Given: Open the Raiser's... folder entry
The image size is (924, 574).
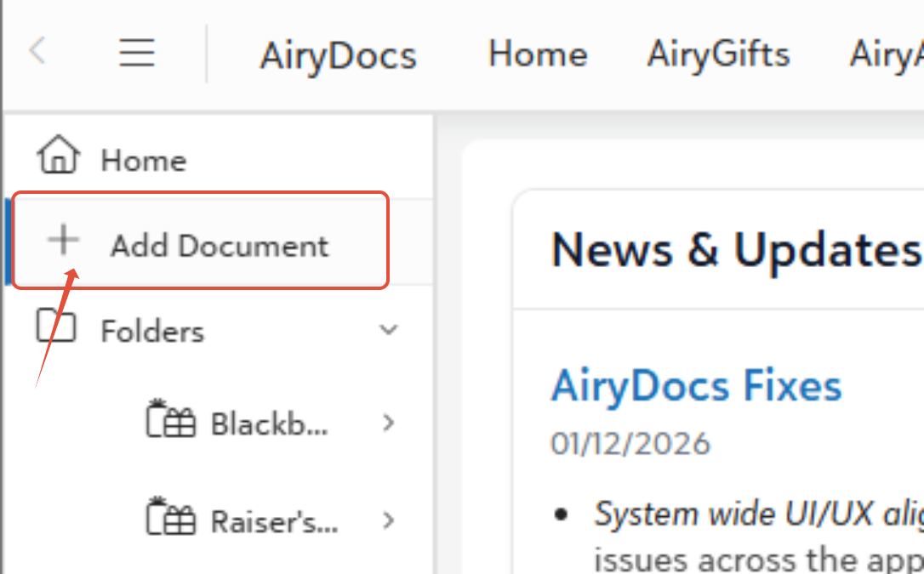Looking at the screenshot, I should click(x=275, y=521).
